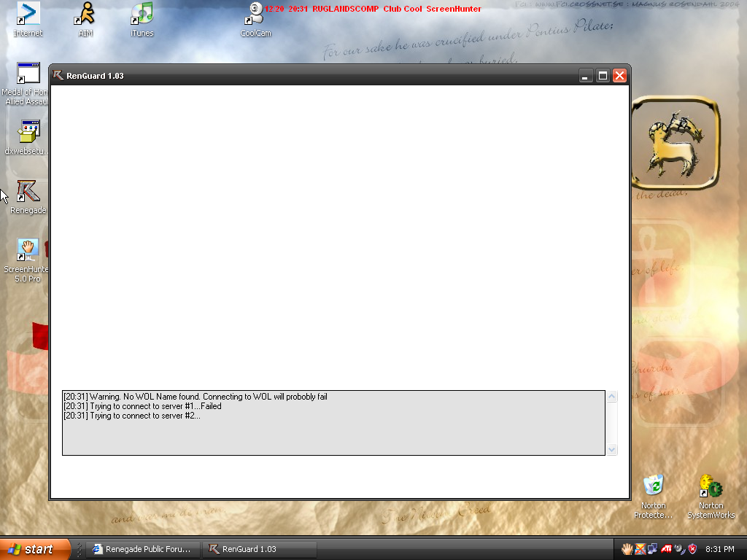The height and width of the screenshot is (560, 747).
Task: Launch the CoolCam webcam shortcut
Action: [255, 15]
